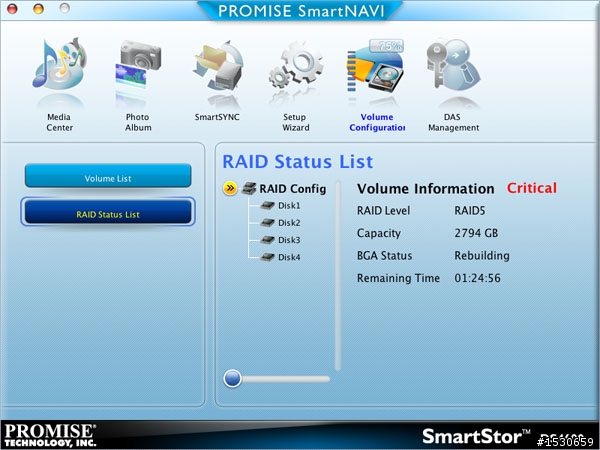Select the Volume Configuration pie chart icon
Screen dimensions: 600x450
(x=375, y=66)
